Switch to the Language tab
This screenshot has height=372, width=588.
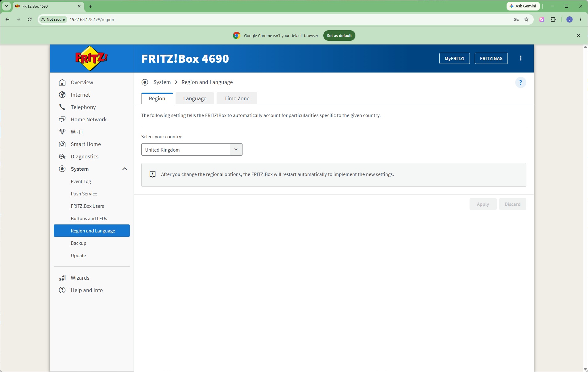click(195, 98)
